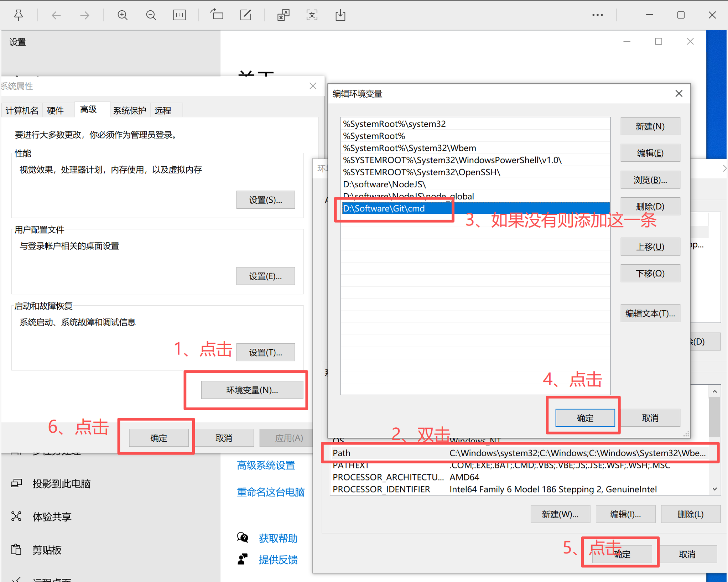Click the actual size 1:1 icon

tap(179, 15)
